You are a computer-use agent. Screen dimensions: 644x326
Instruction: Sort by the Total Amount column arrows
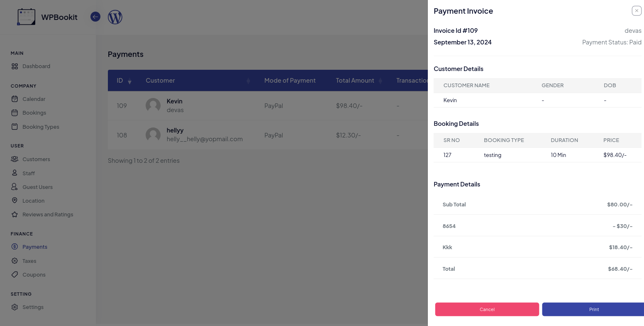tap(381, 81)
